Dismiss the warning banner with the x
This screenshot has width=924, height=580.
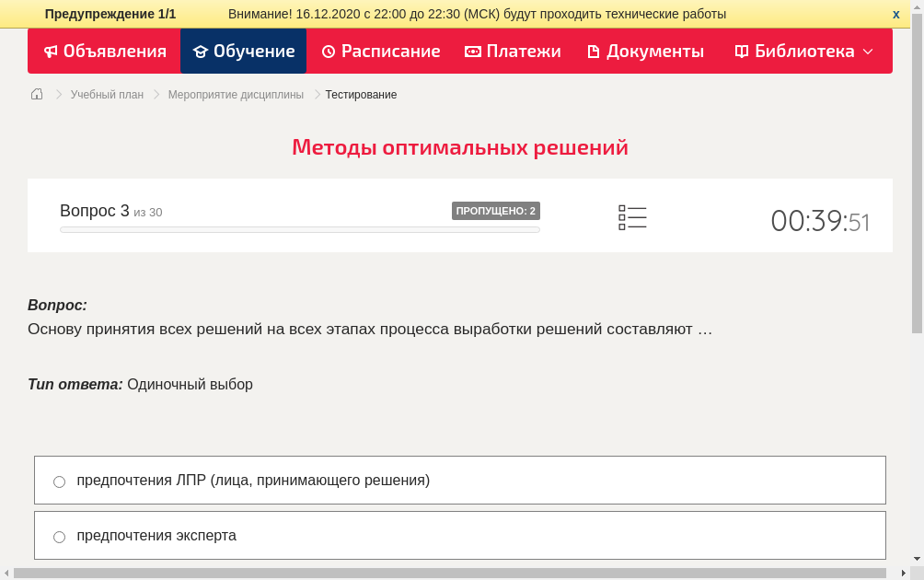(x=895, y=14)
